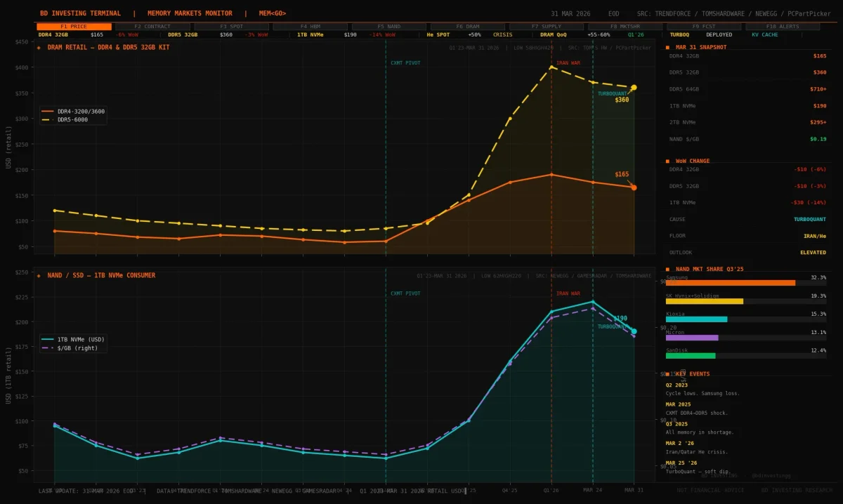Click the SRC: TRENDFORCE source line in the header
This screenshot has height=504, width=843.
click(735, 13)
